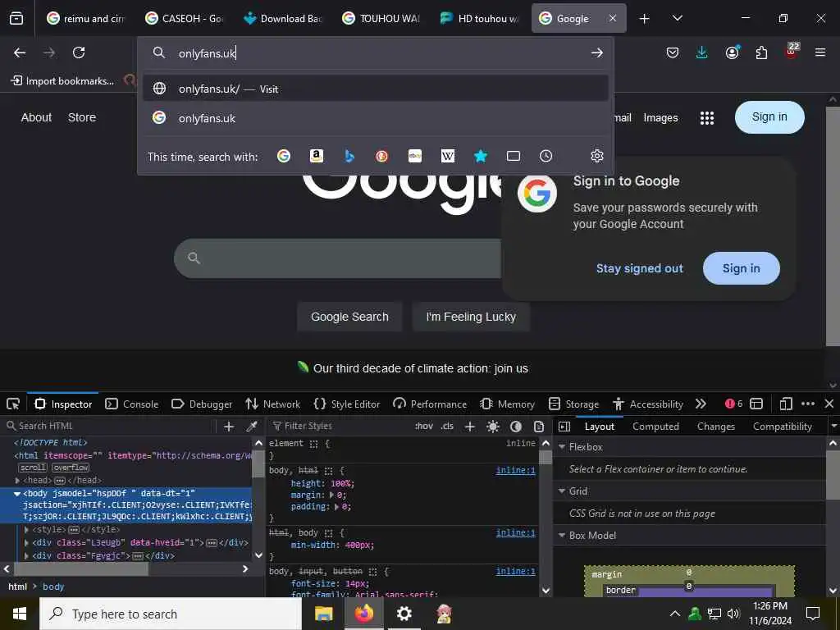The image size is (840, 630).
Task: Open File Explorer from the taskbar
Action: (323, 614)
